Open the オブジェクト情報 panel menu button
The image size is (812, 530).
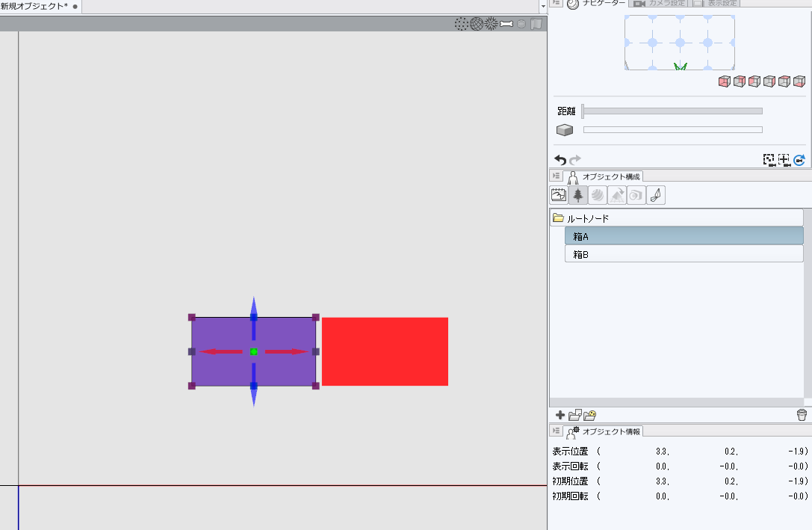point(556,431)
